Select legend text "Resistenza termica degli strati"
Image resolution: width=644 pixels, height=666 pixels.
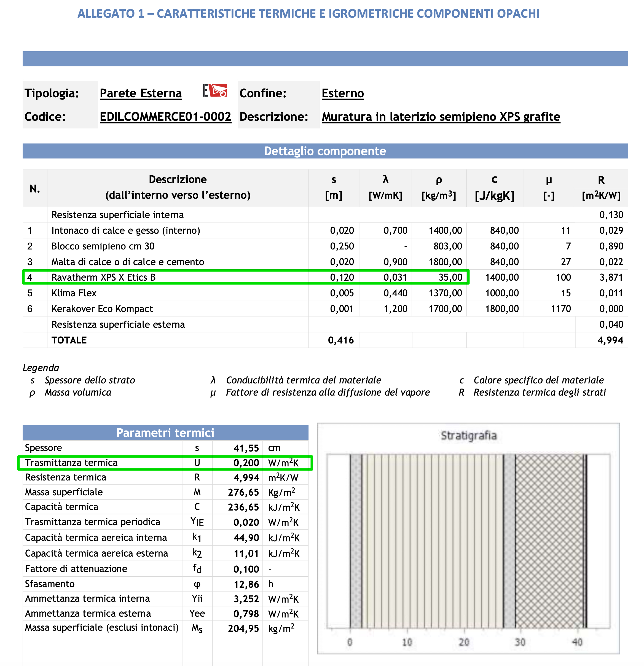click(x=540, y=392)
